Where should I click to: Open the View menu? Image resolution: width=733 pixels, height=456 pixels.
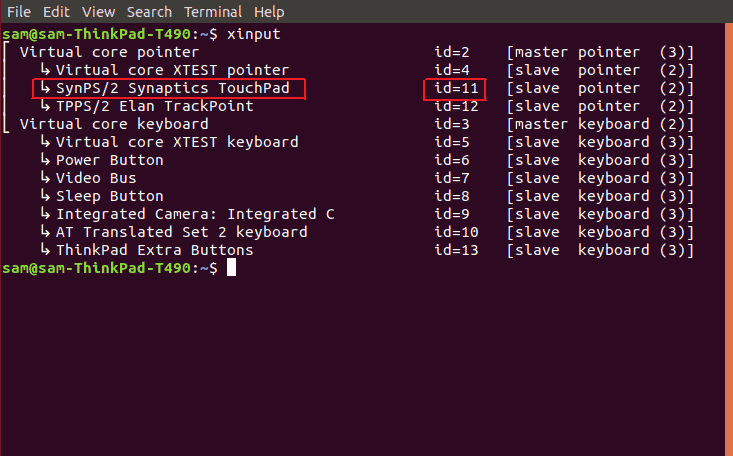98,12
